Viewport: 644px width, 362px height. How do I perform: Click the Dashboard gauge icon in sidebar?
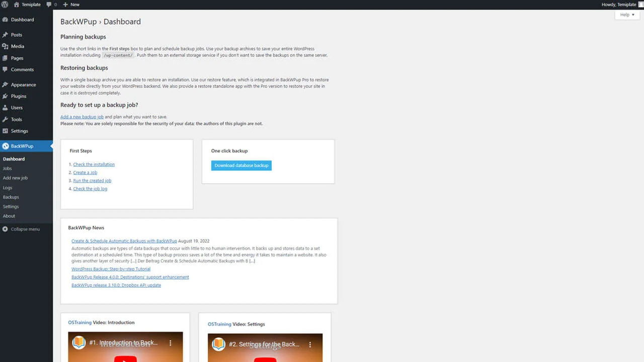[x=5, y=20]
